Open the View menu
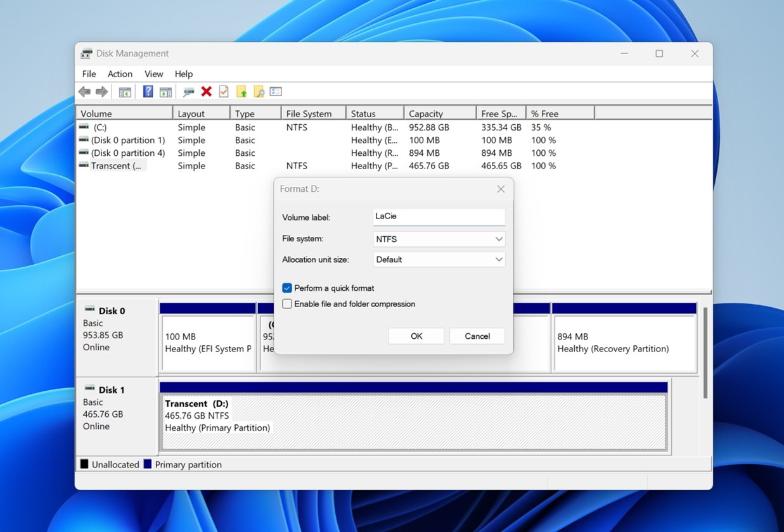 (153, 74)
